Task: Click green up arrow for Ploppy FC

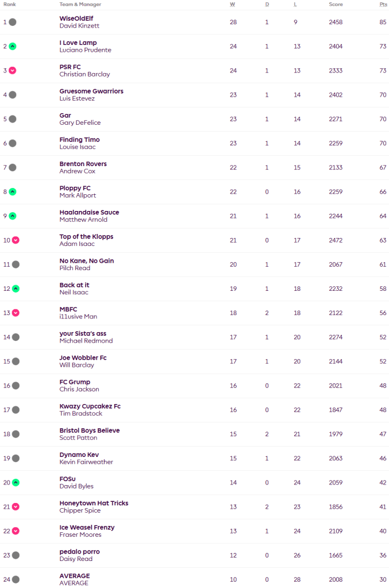Action: tap(13, 192)
